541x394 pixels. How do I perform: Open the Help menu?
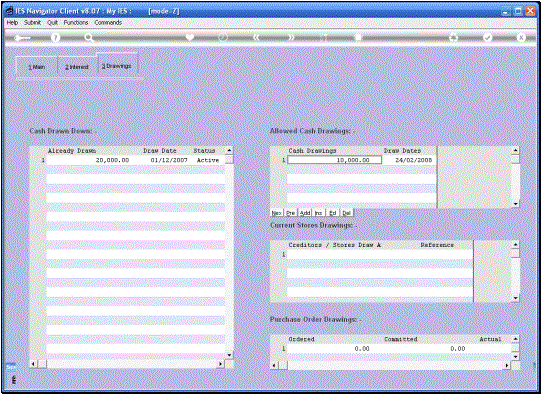(12, 22)
